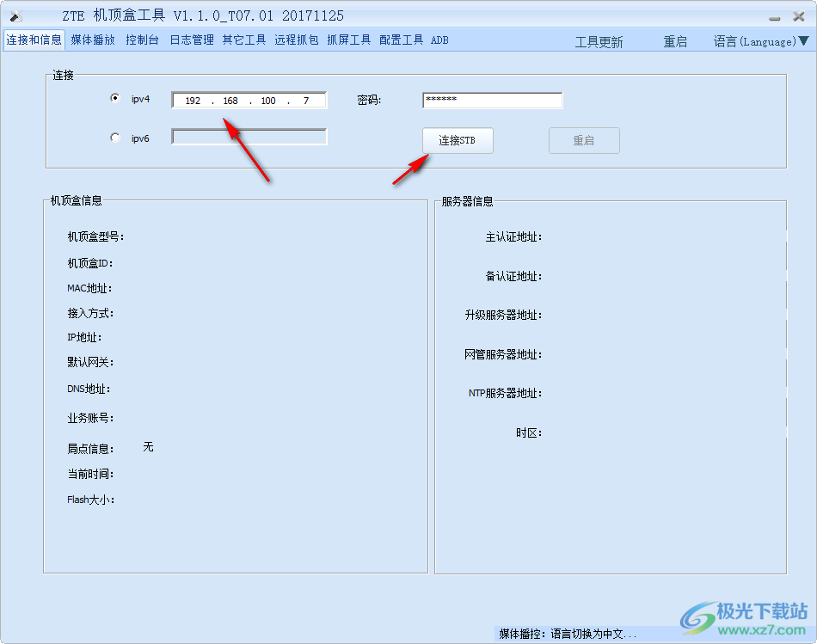Image resolution: width=817 pixels, height=644 pixels.
Task: Click the 连接STB button
Action: click(x=458, y=141)
